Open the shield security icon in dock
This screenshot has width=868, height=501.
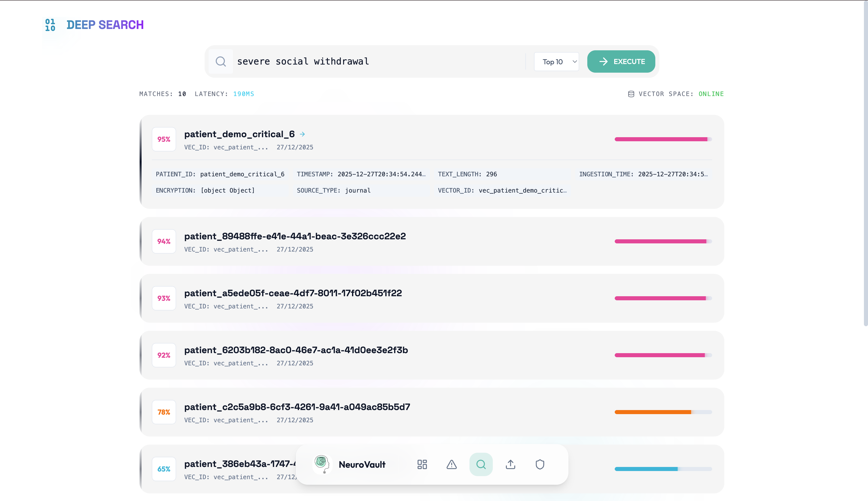click(540, 464)
